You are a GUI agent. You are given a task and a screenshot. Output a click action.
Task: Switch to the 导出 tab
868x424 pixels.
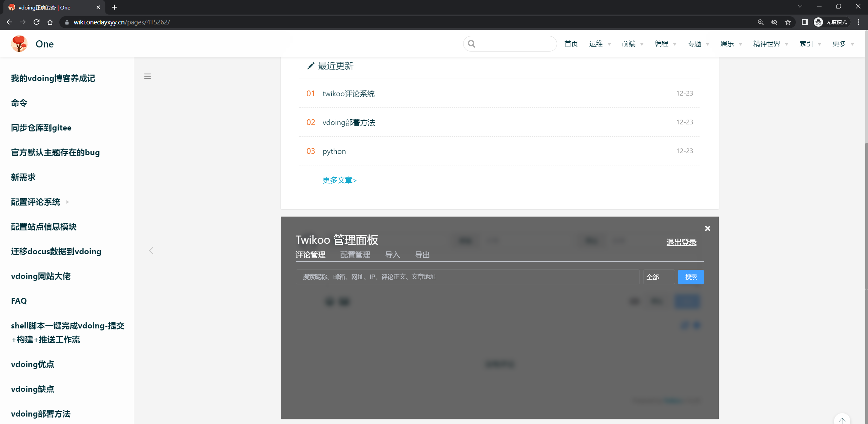coord(422,255)
